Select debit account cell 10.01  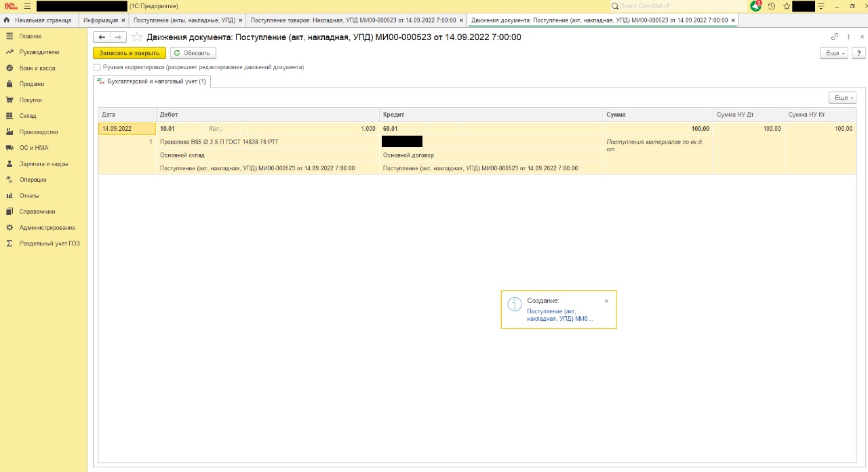point(181,128)
